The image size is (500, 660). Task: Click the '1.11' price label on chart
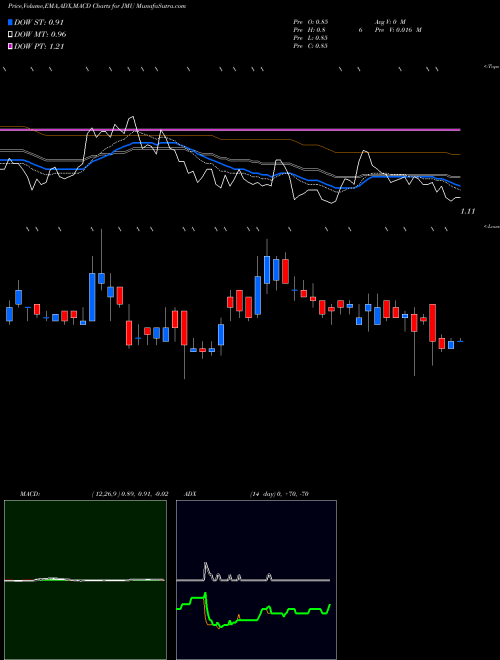(468, 212)
